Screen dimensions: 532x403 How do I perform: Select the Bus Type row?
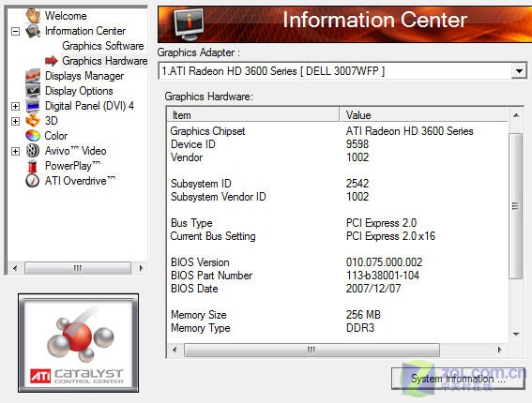click(338, 223)
